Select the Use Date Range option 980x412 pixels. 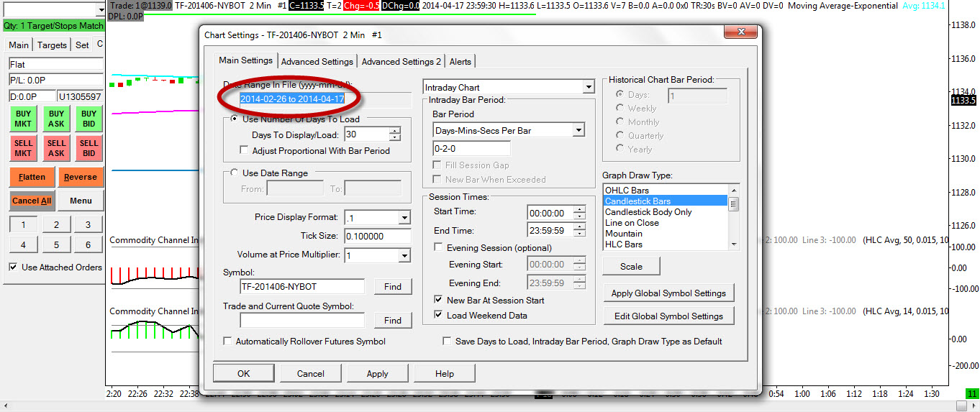click(x=235, y=173)
